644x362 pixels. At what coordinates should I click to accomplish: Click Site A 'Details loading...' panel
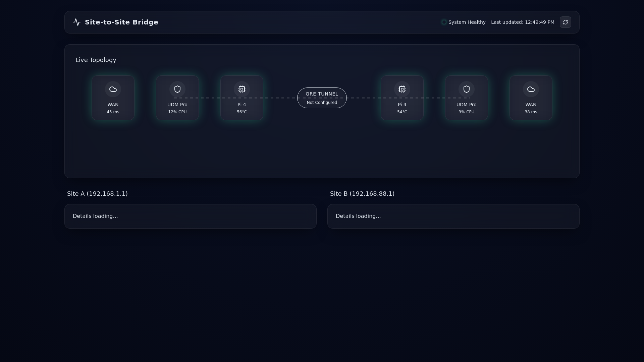coord(191,216)
